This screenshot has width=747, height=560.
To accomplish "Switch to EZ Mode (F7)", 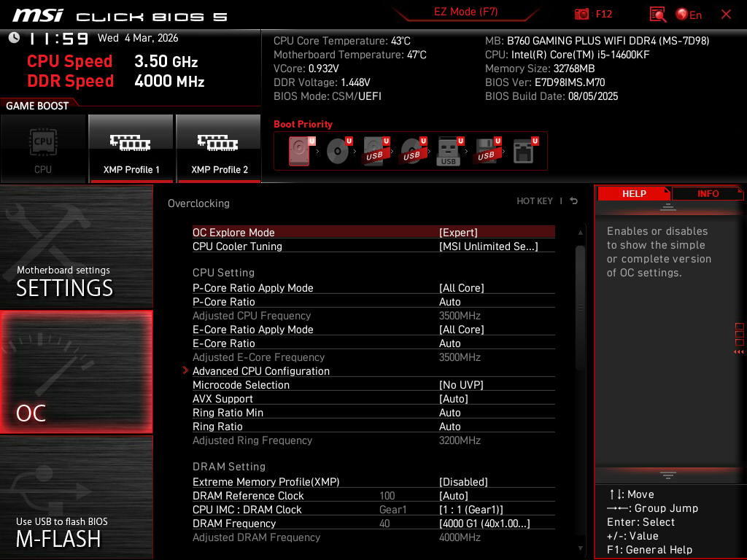I will coord(465,12).
